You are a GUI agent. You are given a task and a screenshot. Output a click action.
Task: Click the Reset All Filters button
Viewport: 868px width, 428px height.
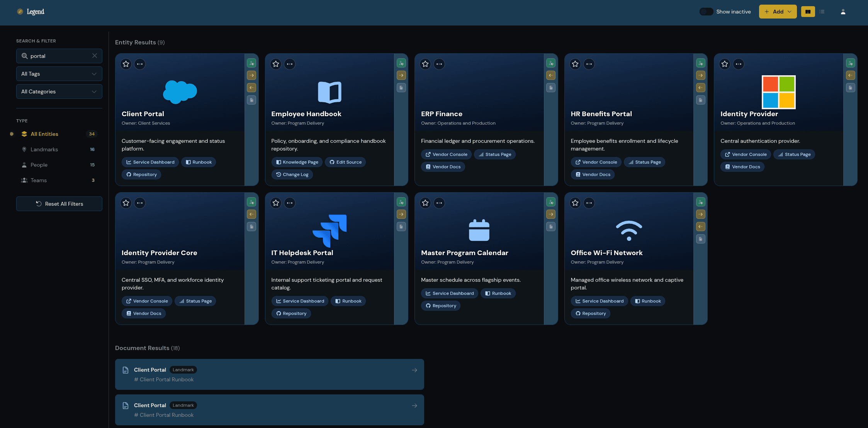(x=59, y=204)
